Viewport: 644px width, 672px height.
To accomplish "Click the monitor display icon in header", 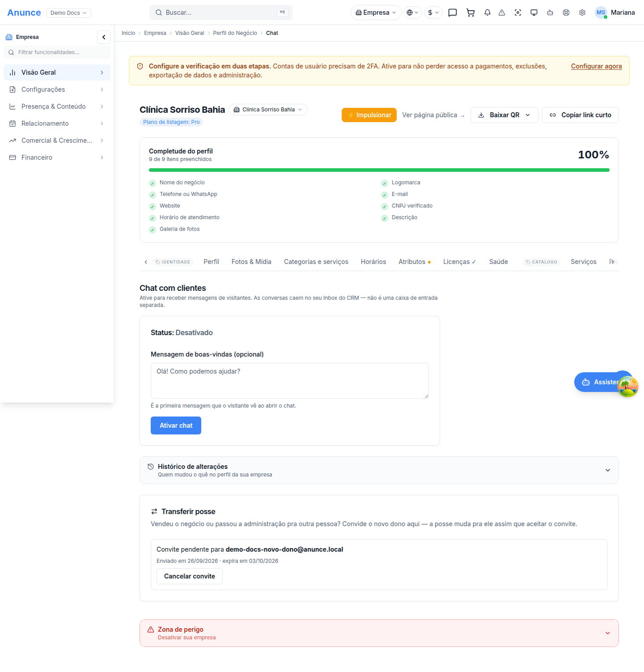I will [534, 13].
